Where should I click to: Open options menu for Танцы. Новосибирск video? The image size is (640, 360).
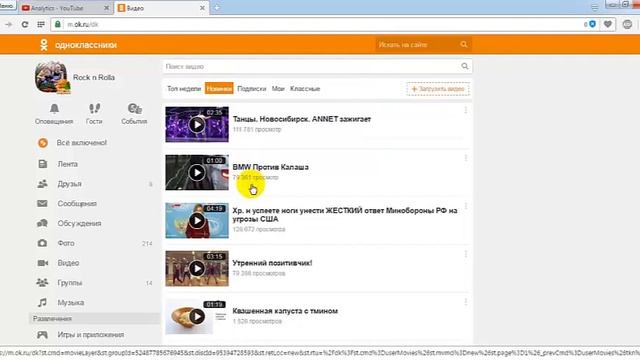(466, 110)
